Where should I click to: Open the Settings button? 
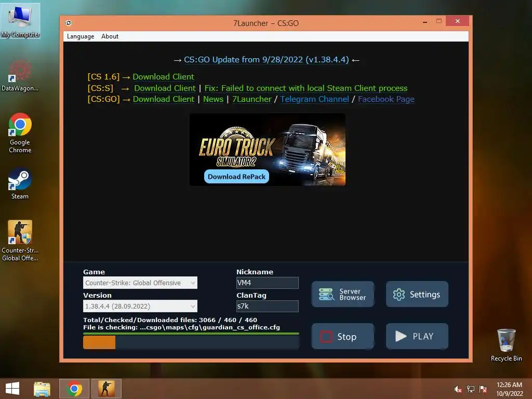(417, 294)
